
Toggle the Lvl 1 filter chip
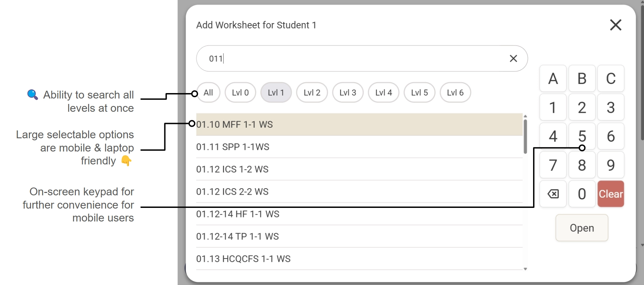point(276,92)
